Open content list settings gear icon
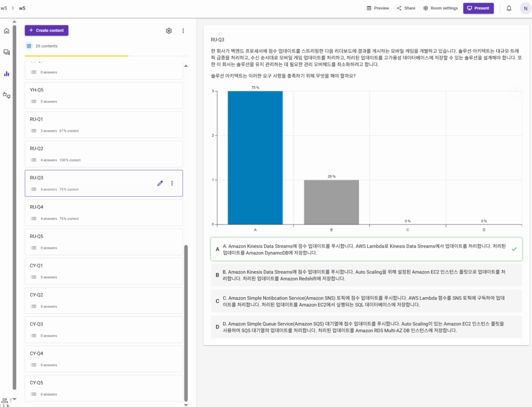Viewport: 532px width, 407px height. 169,31
